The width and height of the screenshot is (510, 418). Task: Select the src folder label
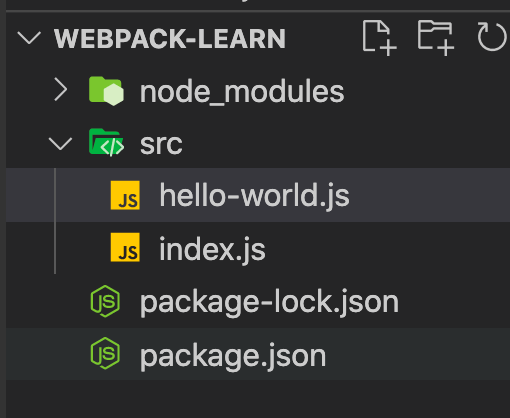[x=161, y=144]
